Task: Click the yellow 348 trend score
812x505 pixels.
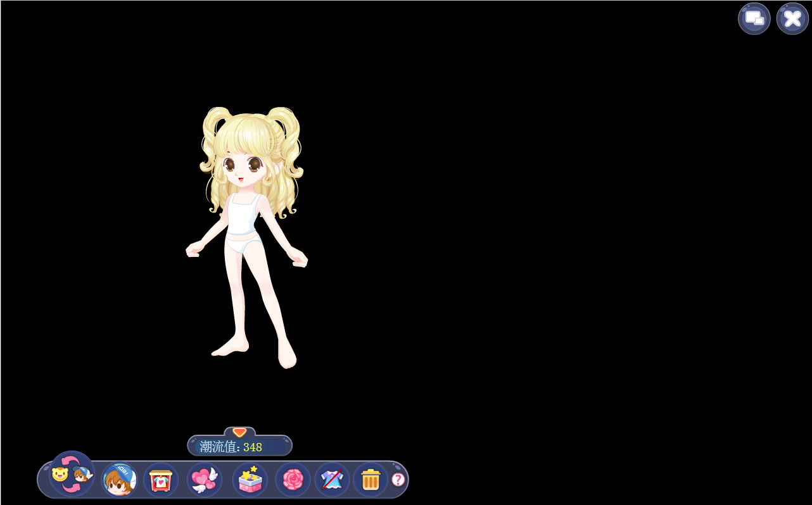Action: coord(253,447)
